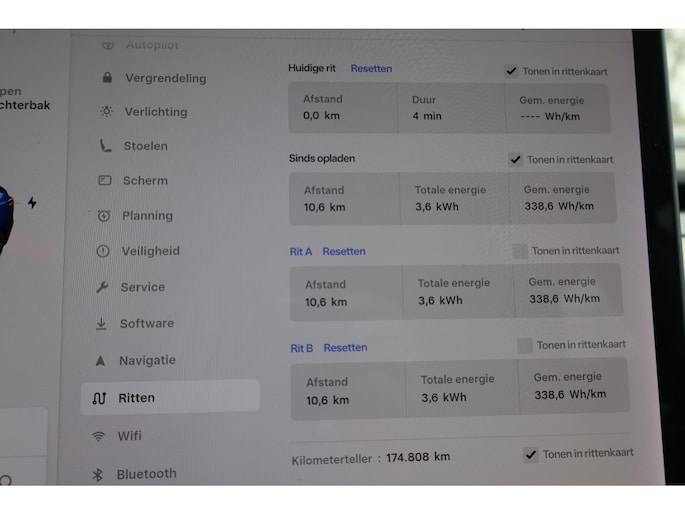Click Resetten next to Rit A
The width and height of the screenshot is (685, 514).
344,252
